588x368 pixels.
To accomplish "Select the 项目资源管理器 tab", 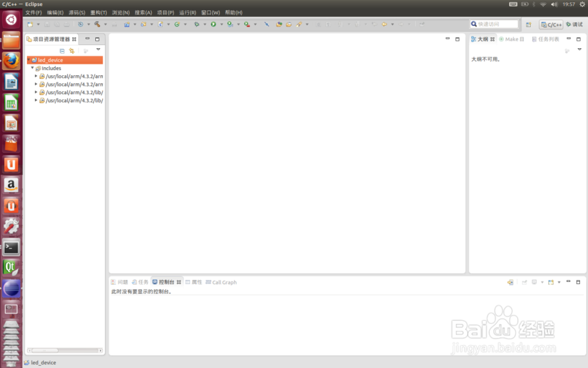I will coord(51,39).
